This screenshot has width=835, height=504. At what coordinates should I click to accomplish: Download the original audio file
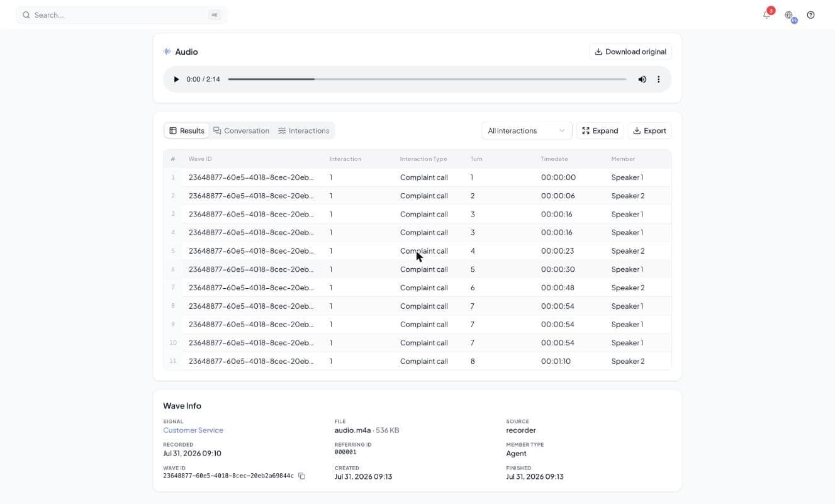click(630, 52)
